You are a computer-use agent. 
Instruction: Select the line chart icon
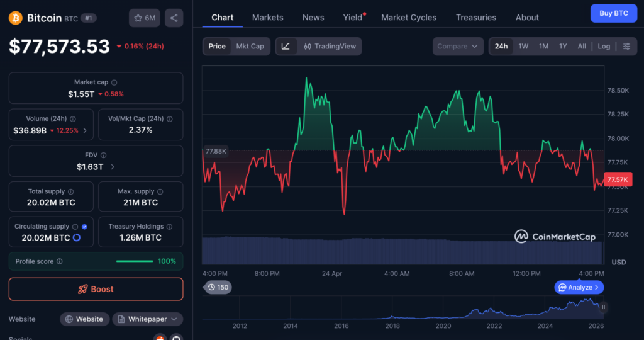tap(286, 47)
